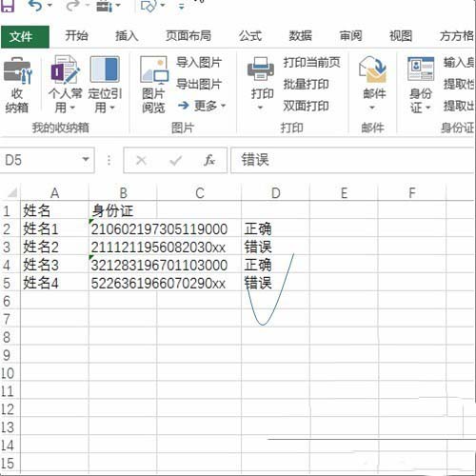Screen dimensions: 476x476
Task: Select column B header
Action: point(123,192)
